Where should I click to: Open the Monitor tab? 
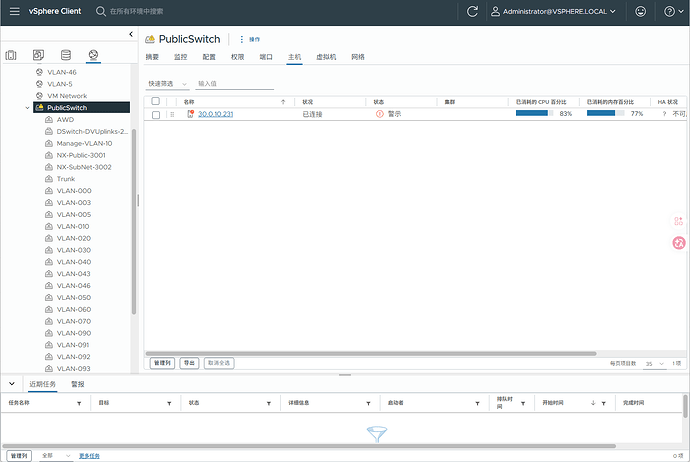180,57
